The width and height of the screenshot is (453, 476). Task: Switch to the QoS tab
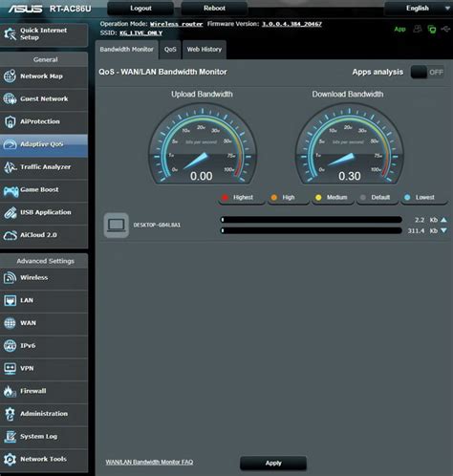(170, 50)
